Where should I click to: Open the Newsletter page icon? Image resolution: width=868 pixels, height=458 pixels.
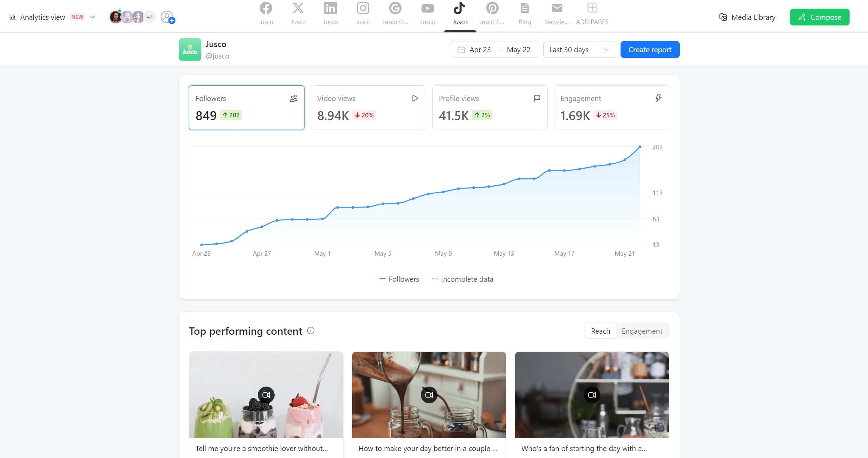coord(557,8)
